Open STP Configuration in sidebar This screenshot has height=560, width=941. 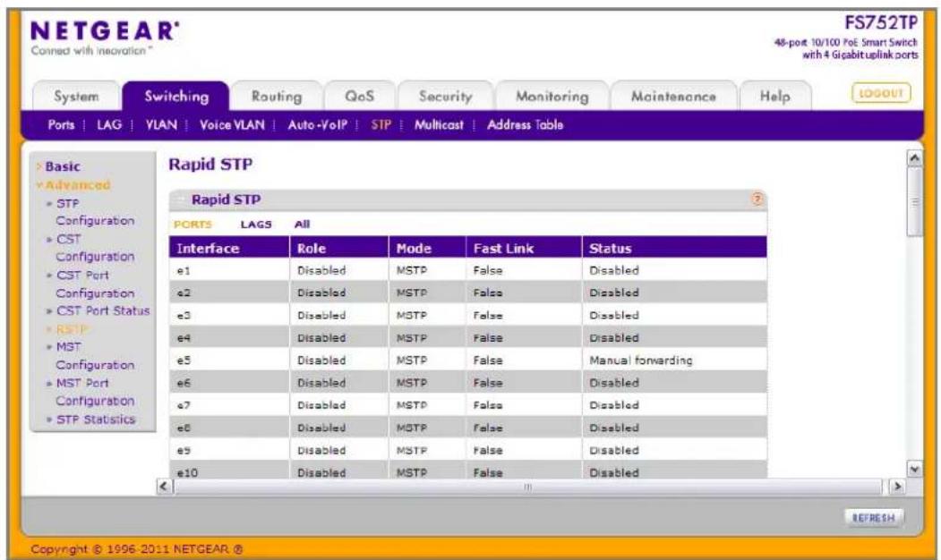tap(95, 212)
